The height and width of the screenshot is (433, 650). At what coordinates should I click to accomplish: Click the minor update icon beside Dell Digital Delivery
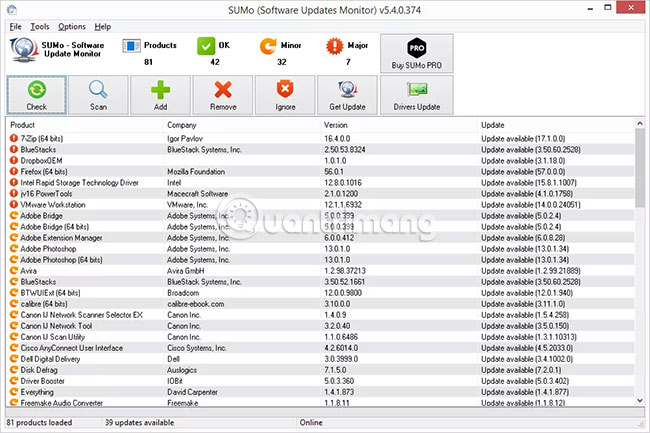click(14, 359)
